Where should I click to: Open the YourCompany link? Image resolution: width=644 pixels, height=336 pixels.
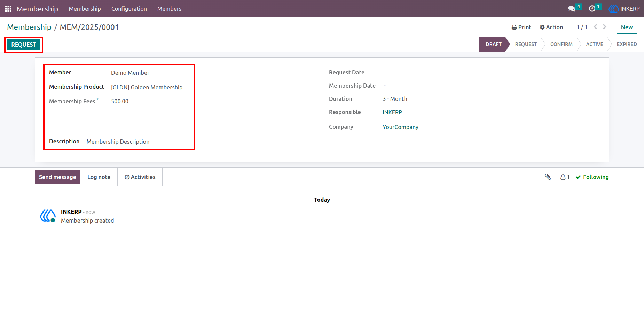(x=400, y=127)
